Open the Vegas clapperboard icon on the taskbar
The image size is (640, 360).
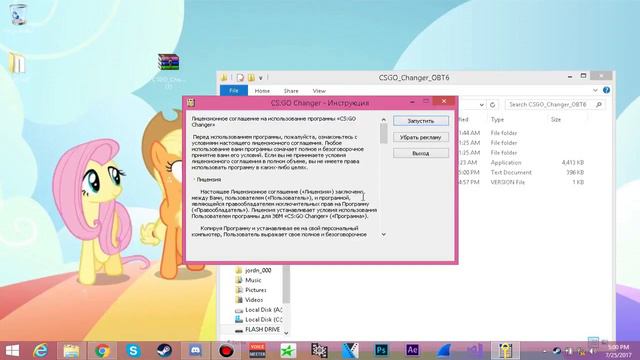pyautogui.click(x=350, y=350)
